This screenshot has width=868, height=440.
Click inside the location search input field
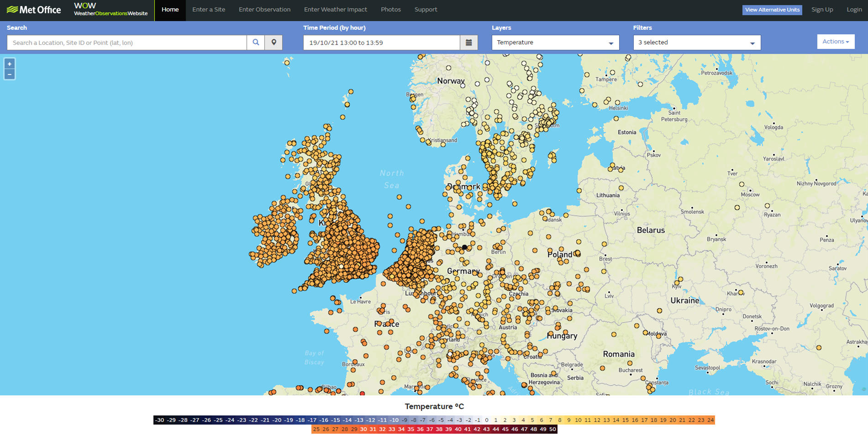(126, 42)
